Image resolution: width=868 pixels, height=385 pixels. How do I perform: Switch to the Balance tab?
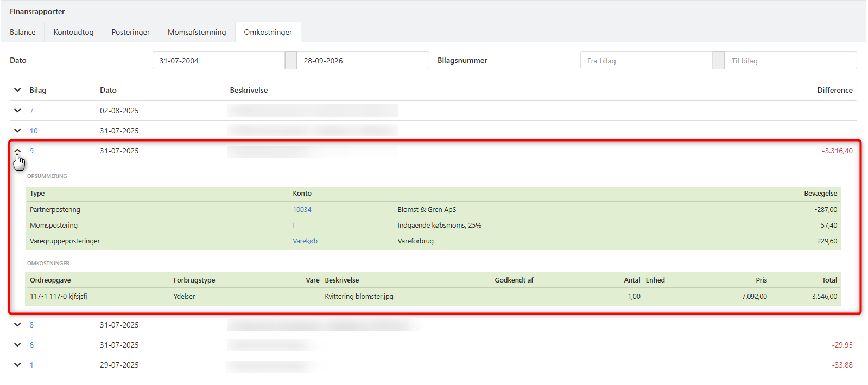coord(23,32)
